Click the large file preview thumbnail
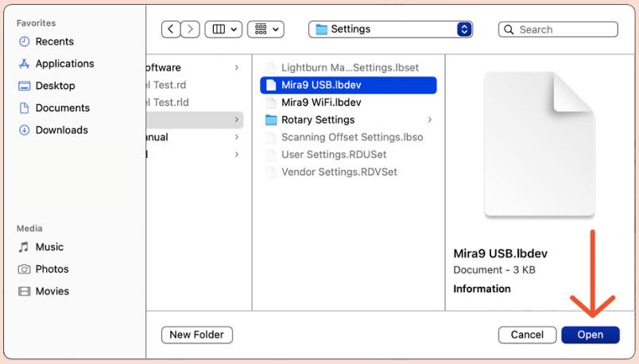Image resolution: width=639 pixels, height=364 pixels. click(540, 144)
